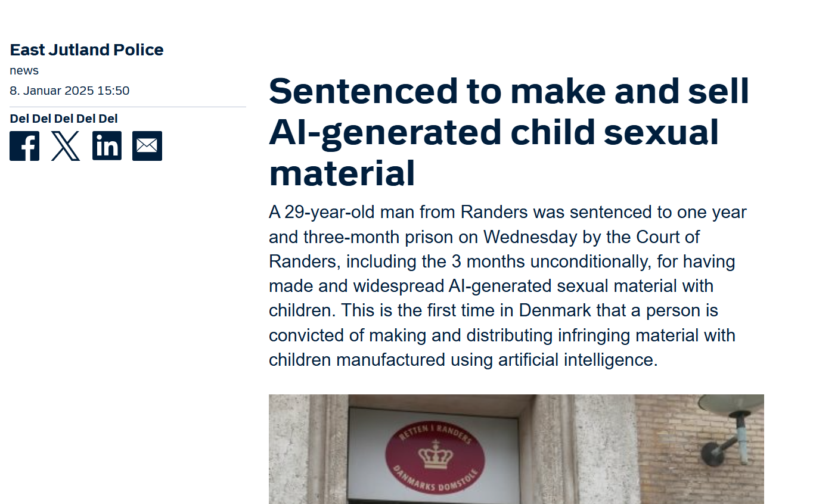The height and width of the screenshot is (504, 813).
Task: Click the "15:50" publication time
Action: [113, 91]
